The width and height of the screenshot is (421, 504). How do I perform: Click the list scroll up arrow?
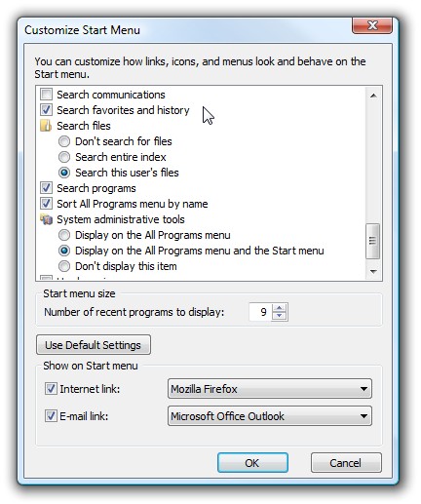pyautogui.click(x=373, y=96)
